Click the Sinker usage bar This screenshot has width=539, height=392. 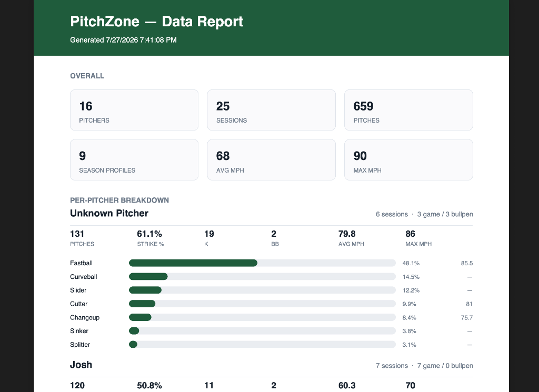pyautogui.click(x=262, y=331)
